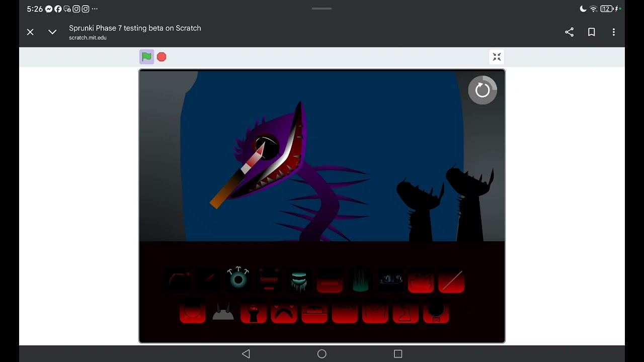Screen dimensions: 644x362
Task: Click the circular reset arrow button
Action: pyautogui.click(x=482, y=90)
